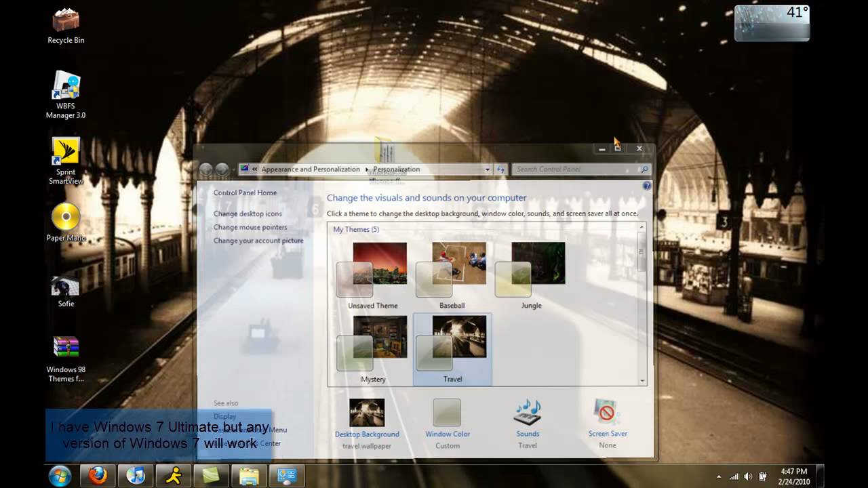Open the Screen Saver icon
868x488 pixels.
coord(607,413)
